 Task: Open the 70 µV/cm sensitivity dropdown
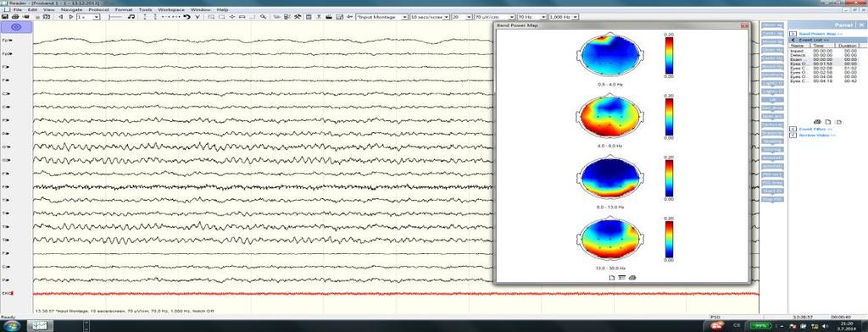point(494,17)
